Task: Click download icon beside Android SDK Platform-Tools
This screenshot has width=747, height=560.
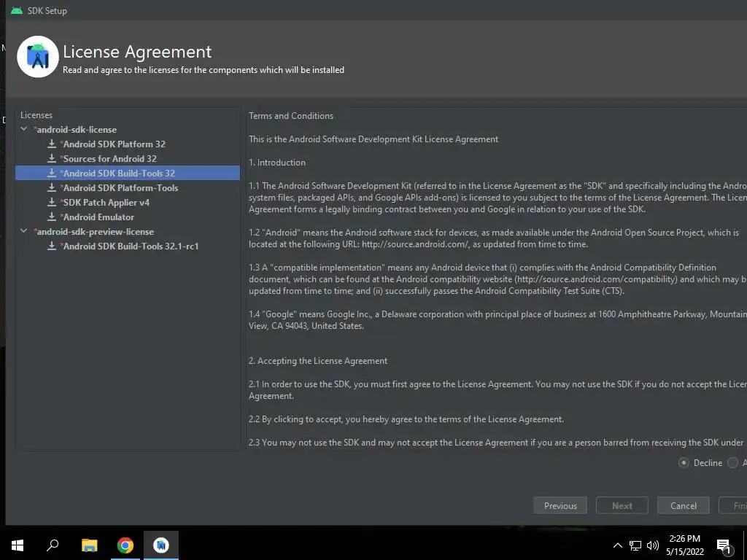Action: click(52, 187)
